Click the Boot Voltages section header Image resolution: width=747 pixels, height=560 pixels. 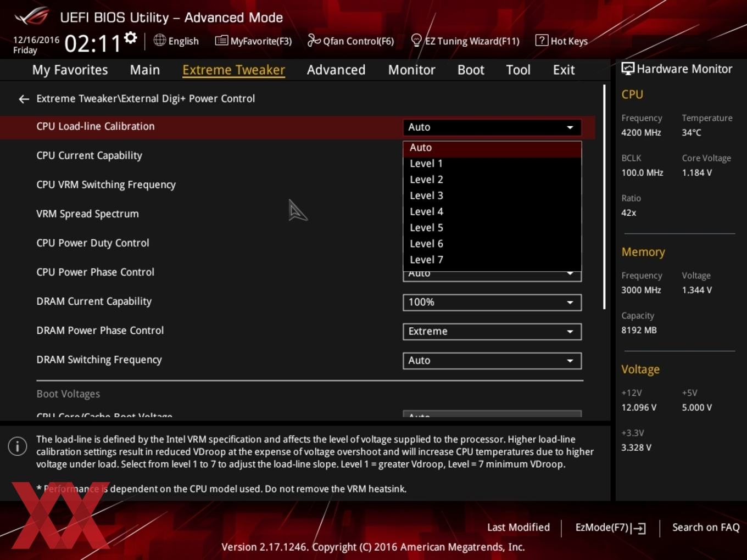(x=68, y=394)
